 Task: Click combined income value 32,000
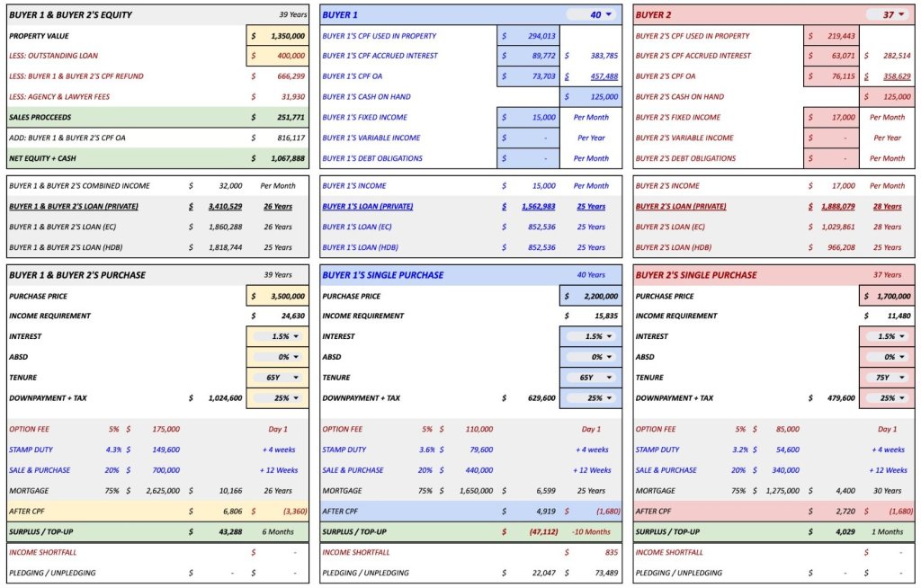(230, 186)
